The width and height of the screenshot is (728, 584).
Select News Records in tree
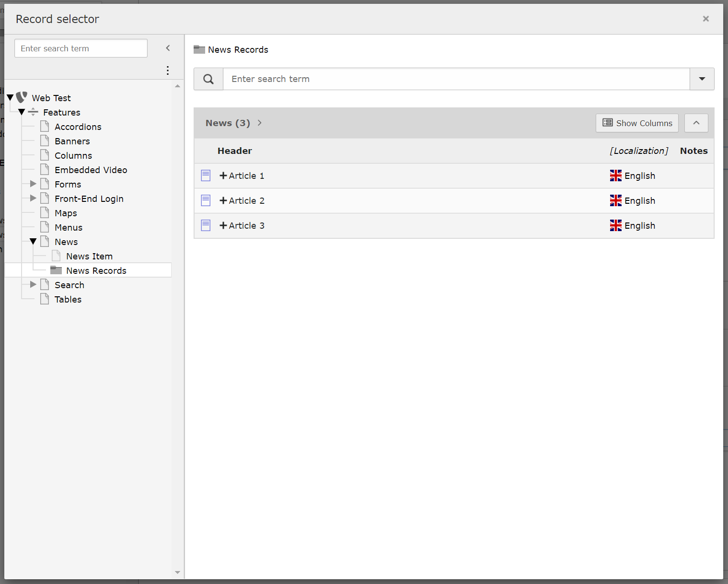click(96, 270)
